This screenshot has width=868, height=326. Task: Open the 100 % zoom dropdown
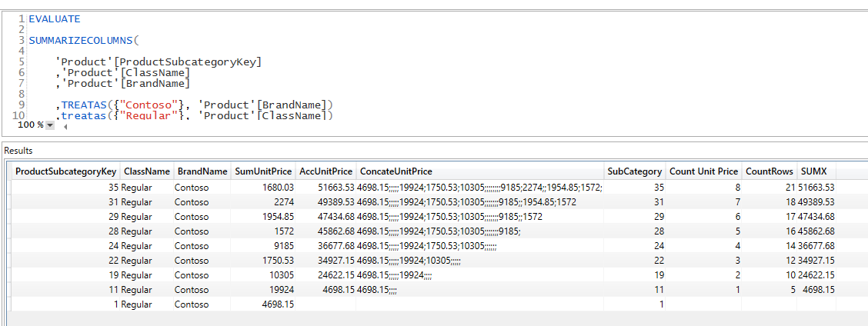50,125
